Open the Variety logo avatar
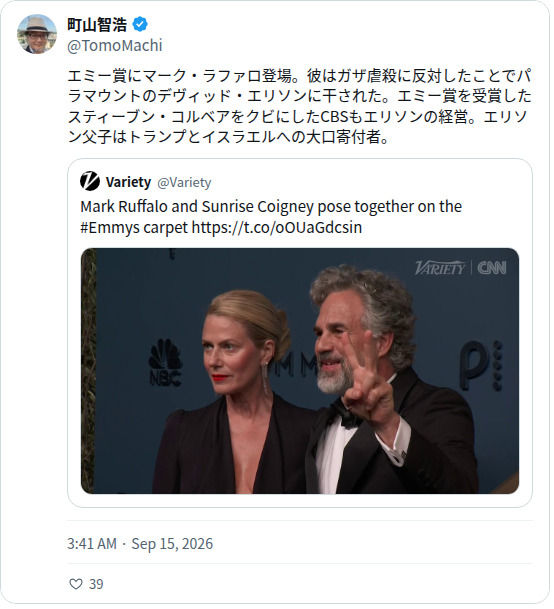 tap(90, 182)
